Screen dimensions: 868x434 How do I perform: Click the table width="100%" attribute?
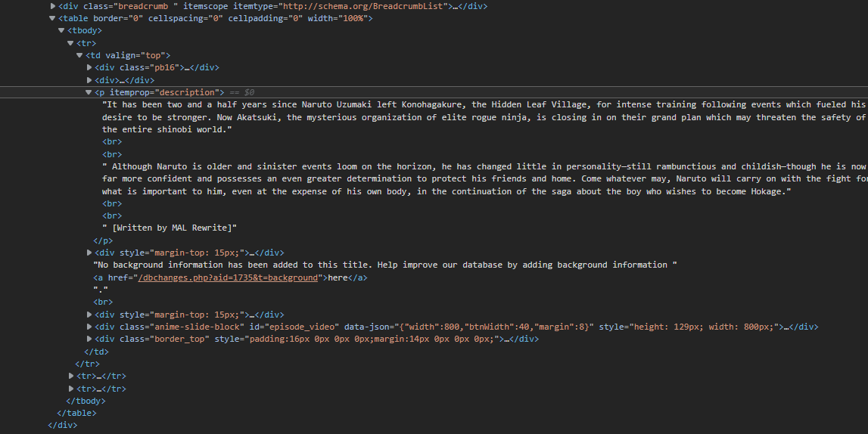[x=340, y=18]
